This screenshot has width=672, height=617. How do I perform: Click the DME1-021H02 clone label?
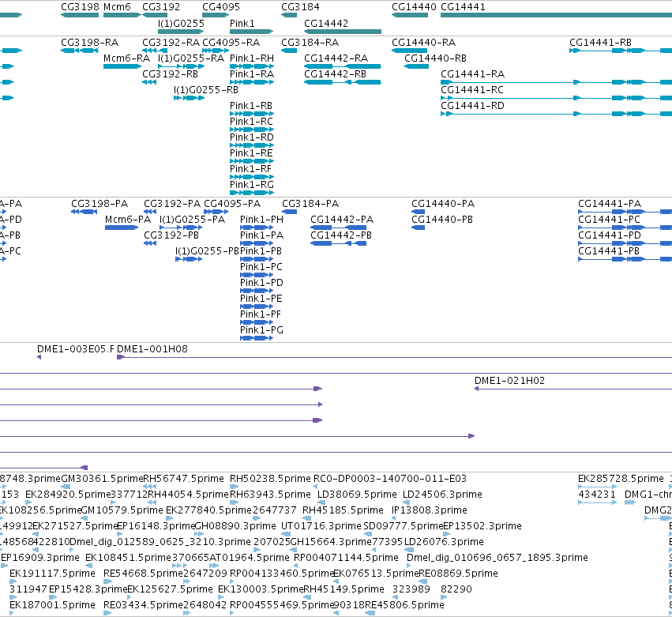[x=509, y=380]
